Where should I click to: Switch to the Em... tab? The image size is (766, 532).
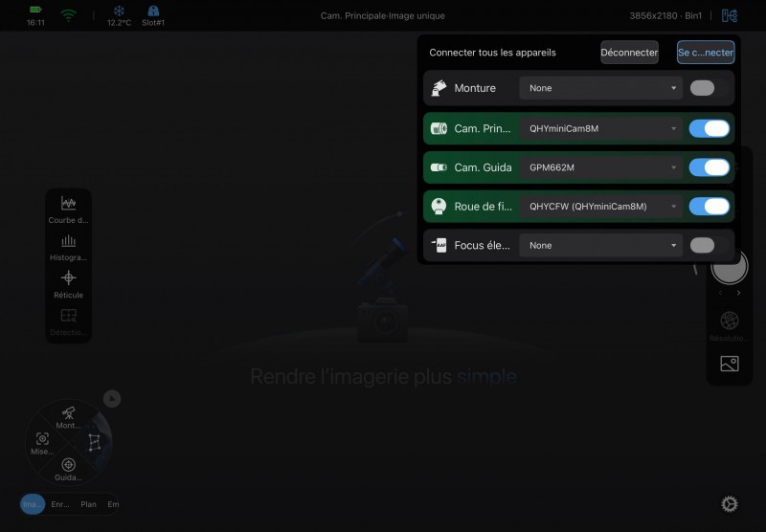pyautogui.click(x=113, y=504)
